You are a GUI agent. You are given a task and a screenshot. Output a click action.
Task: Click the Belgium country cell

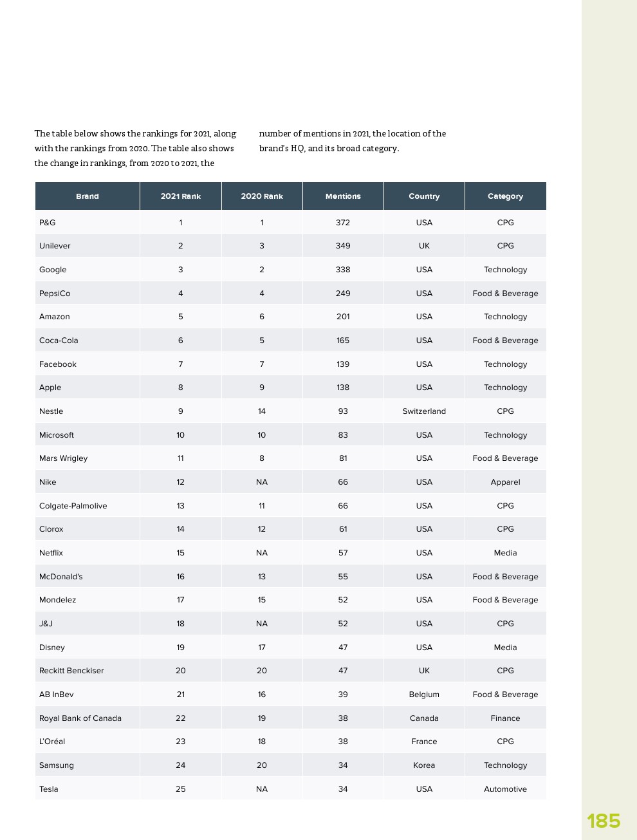pyautogui.click(x=424, y=695)
